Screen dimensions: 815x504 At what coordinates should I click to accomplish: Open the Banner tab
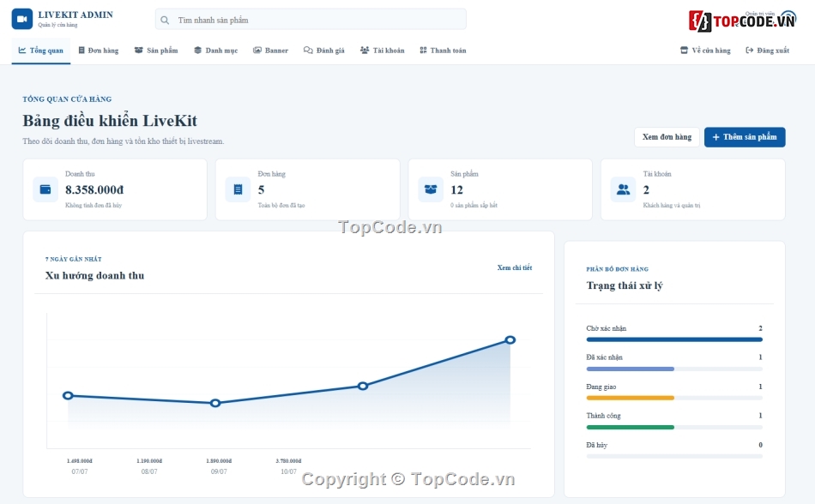[270, 51]
